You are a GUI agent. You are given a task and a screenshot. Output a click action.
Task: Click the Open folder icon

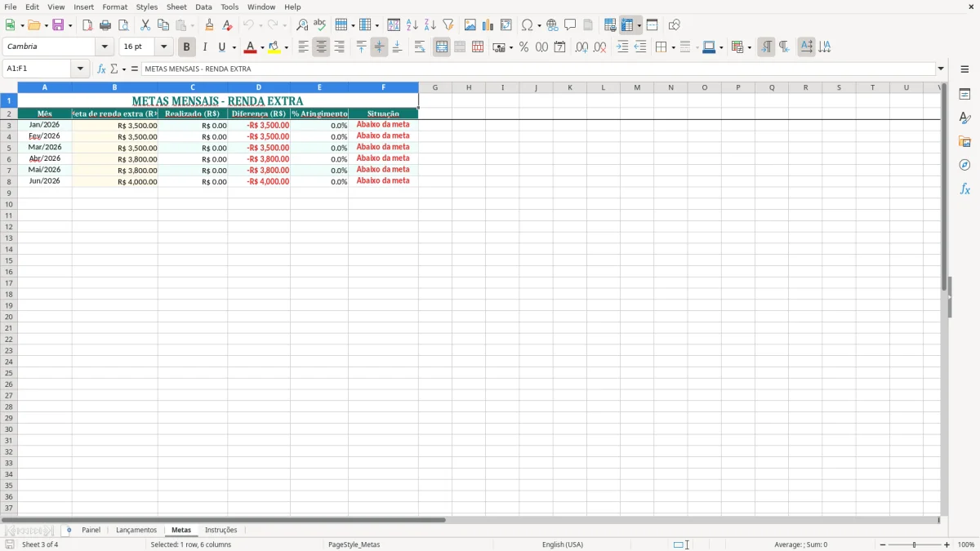(33, 25)
